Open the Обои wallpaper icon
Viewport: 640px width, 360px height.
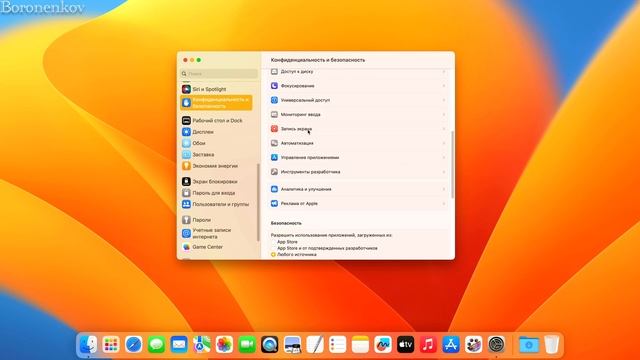pos(186,143)
